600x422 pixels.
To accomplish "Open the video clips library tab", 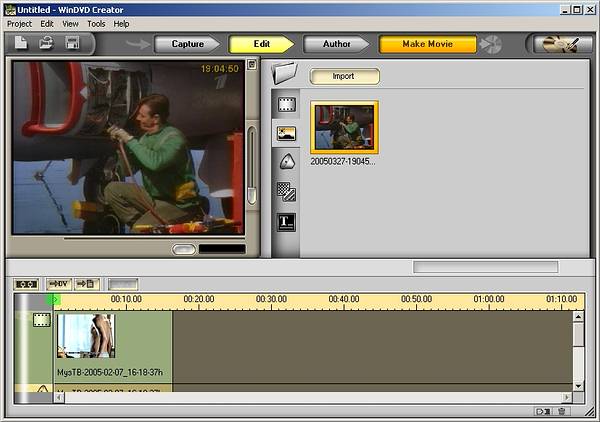I will 287,103.
